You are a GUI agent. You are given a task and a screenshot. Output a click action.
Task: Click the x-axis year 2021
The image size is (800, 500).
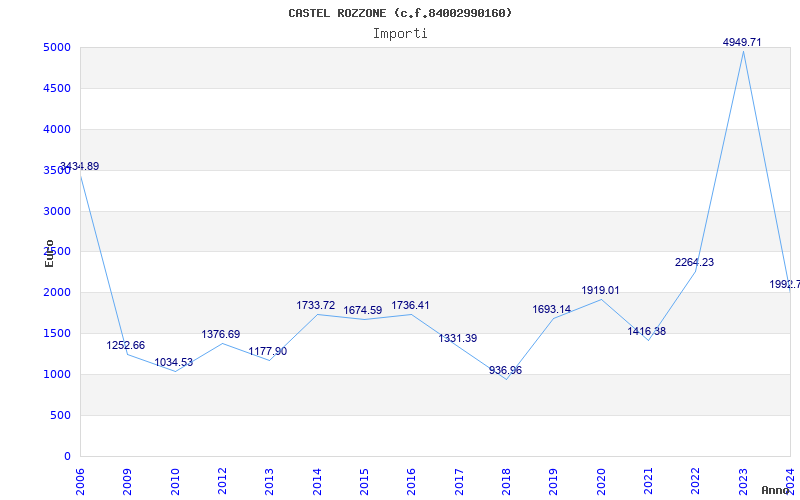pos(648,482)
